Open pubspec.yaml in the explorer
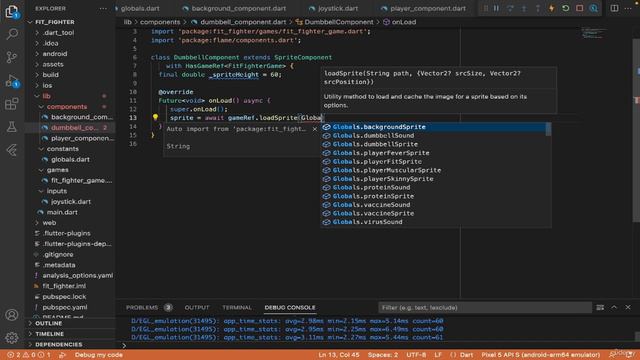Viewport: 640px width, 360px height. pos(64,307)
